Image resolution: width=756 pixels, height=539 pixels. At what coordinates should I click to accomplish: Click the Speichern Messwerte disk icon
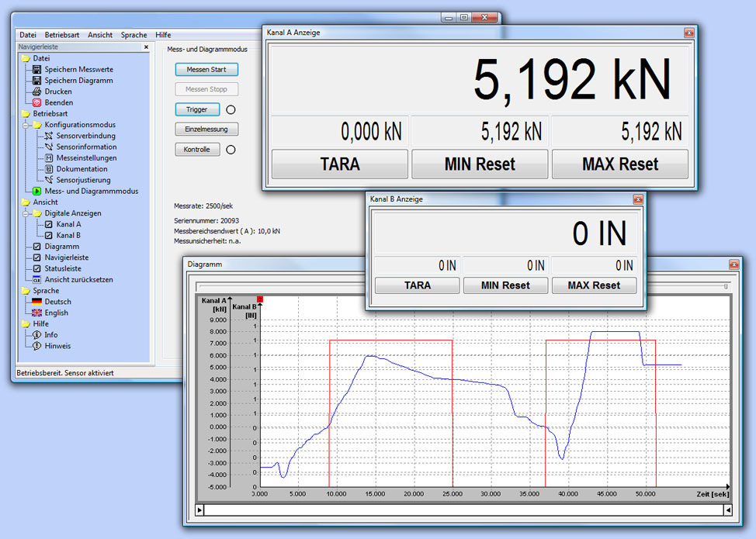(36, 69)
